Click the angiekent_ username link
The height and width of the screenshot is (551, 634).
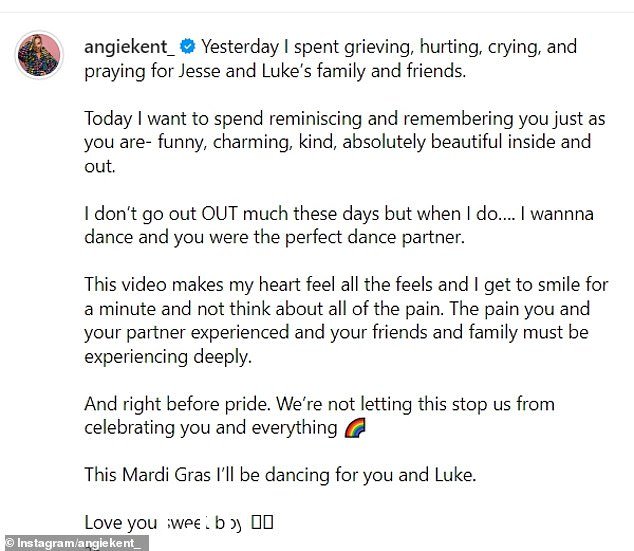(x=129, y=46)
